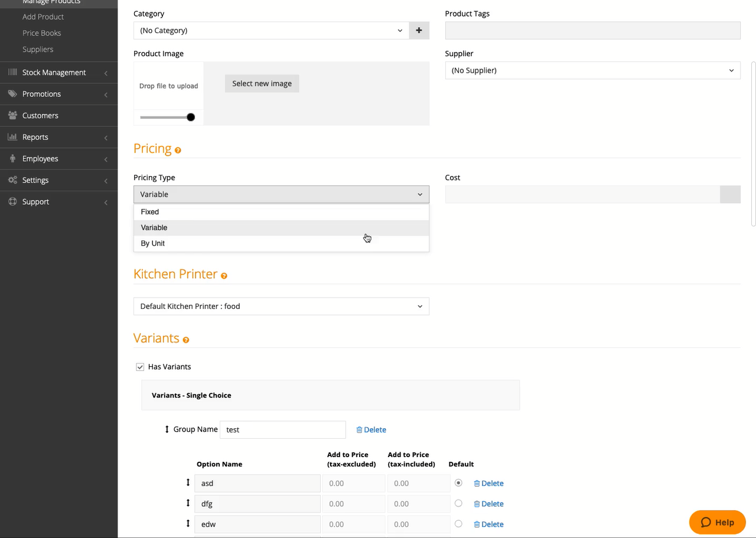Click Select new image button

point(262,83)
